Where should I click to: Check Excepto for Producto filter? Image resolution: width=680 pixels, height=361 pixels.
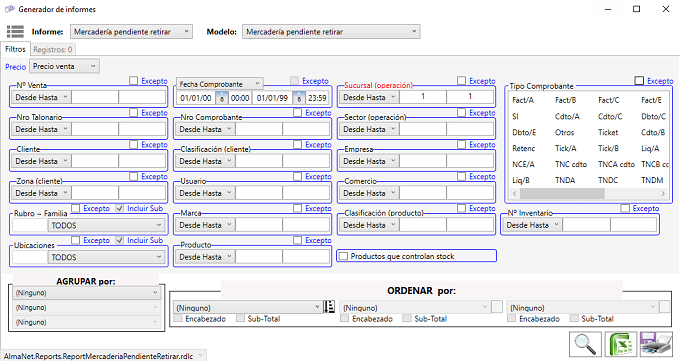pos(298,240)
